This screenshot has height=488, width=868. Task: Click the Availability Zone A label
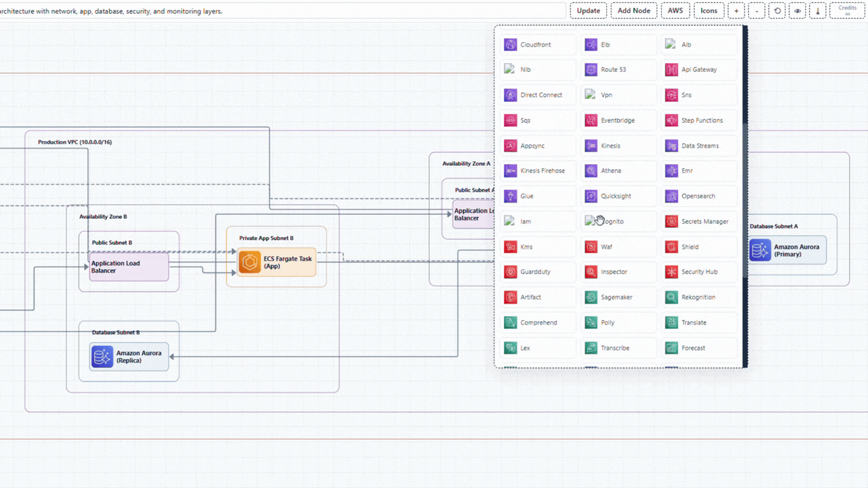(x=467, y=164)
